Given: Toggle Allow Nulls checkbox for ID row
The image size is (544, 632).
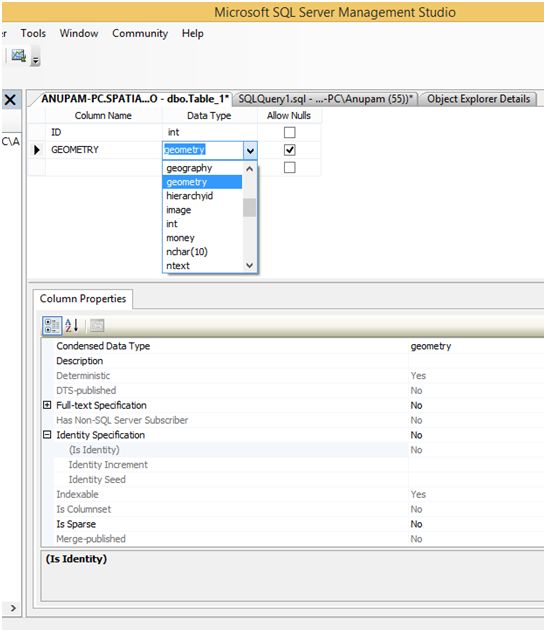Looking at the screenshot, I should (x=289, y=132).
